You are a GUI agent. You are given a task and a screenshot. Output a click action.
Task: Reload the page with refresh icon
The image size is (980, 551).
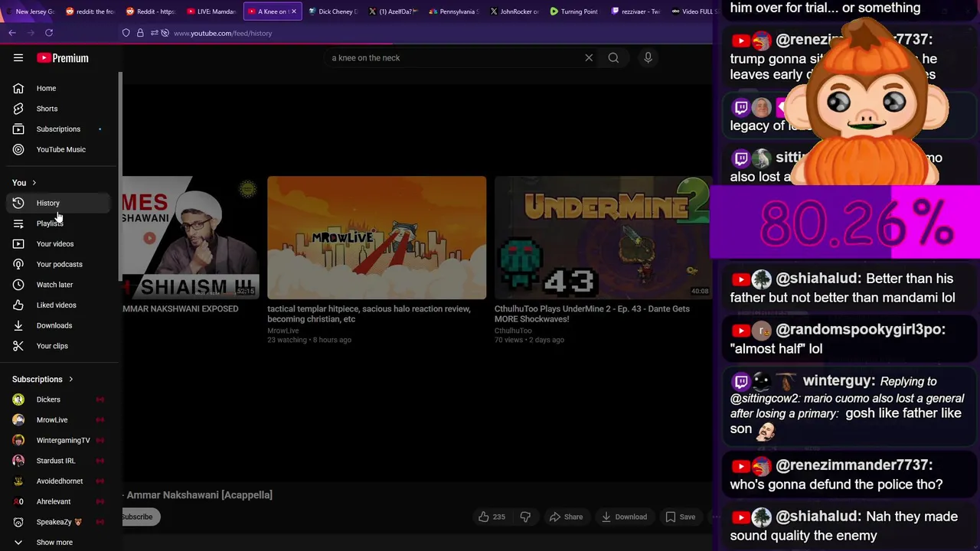click(x=49, y=33)
